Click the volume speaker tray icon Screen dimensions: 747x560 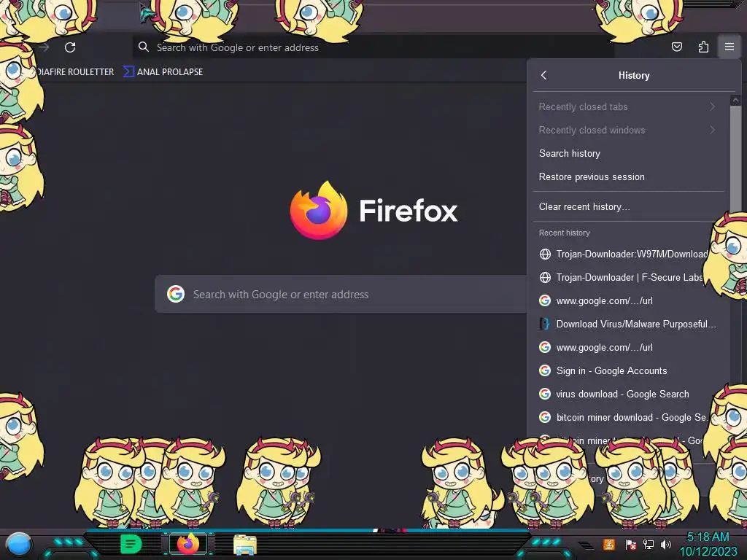[x=666, y=544]
